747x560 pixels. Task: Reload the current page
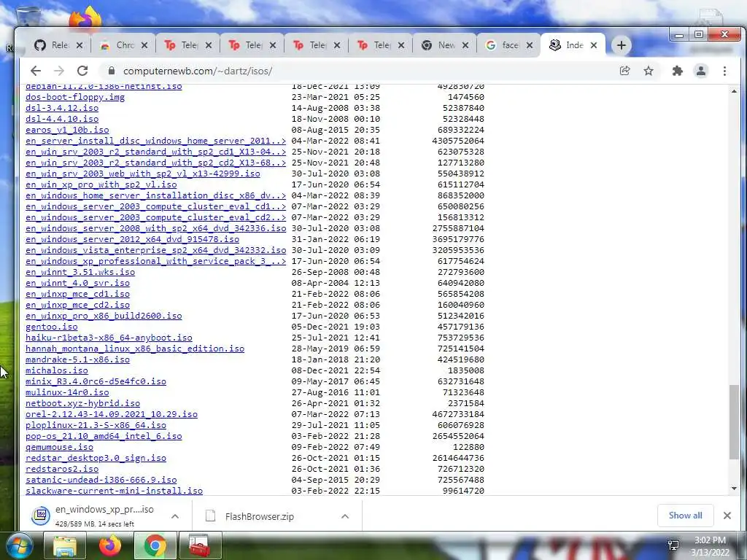tap(82, 71)
